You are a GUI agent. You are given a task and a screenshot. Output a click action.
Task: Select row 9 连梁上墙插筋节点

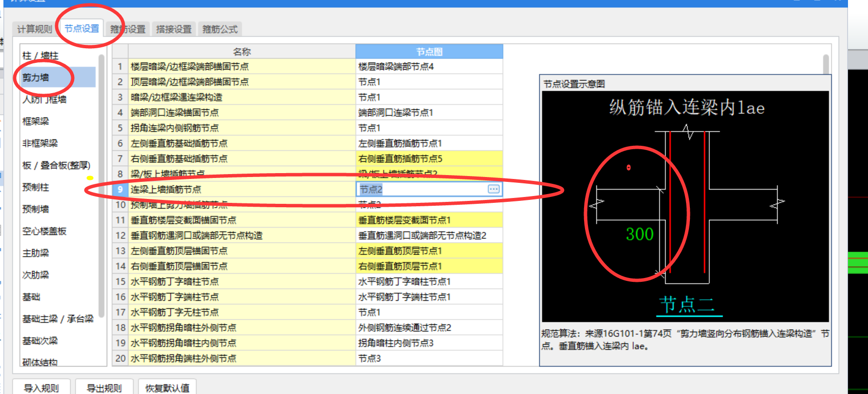point(242,189)
